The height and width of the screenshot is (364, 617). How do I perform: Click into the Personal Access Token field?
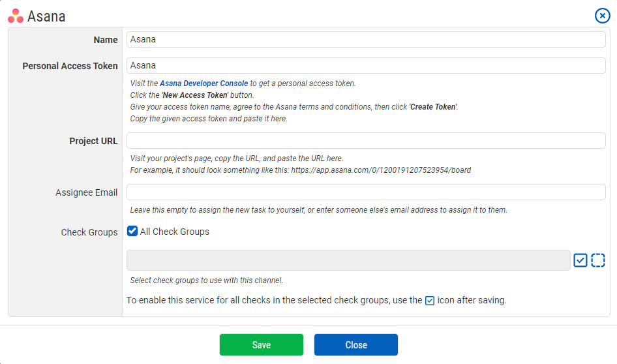[366, 66]
